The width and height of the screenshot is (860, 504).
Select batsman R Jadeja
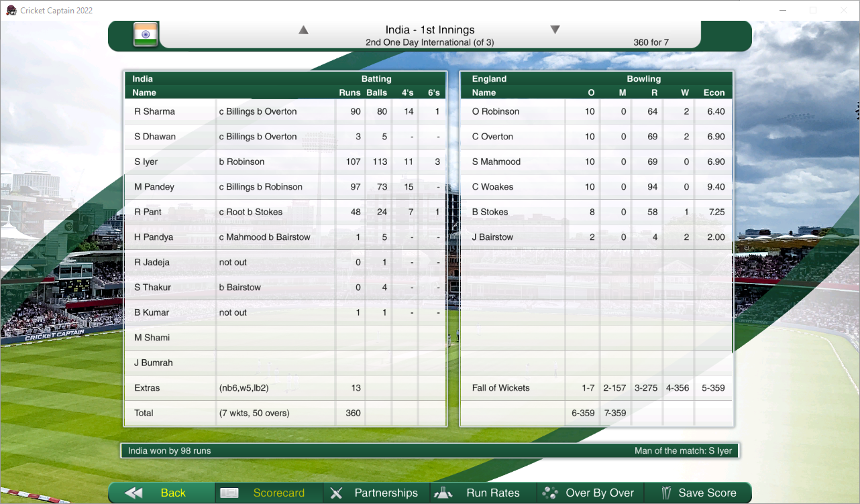pyautogui.click(x=152, y=262)
